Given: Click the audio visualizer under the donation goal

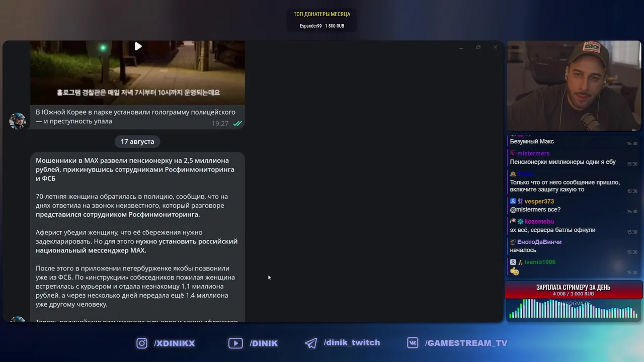Looking at the screenshot, I should point(574,308).
